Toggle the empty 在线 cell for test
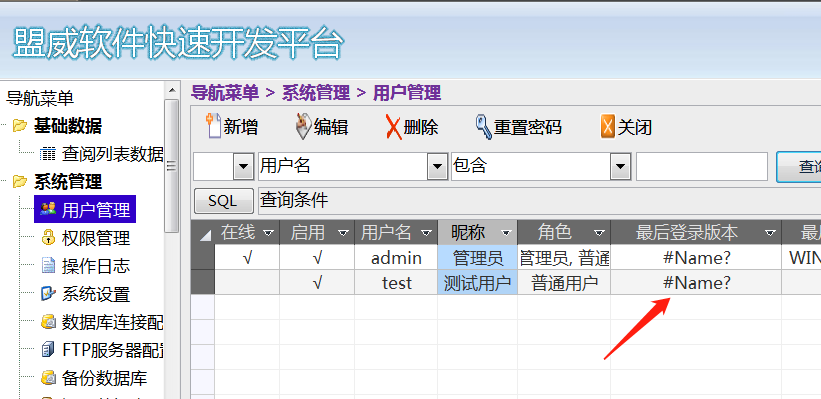Viewport: 821px width, 399px height. pos(247,283)
